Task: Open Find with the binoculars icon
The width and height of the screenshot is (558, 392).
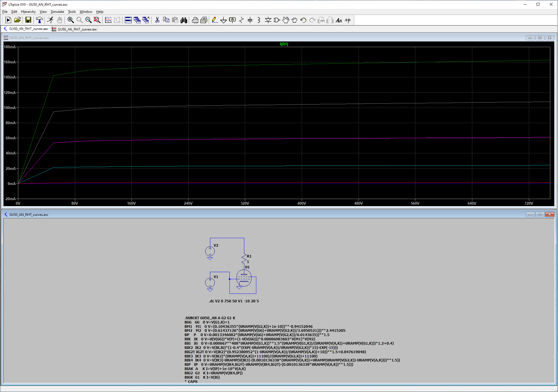Action: click(x=184, y=20)
